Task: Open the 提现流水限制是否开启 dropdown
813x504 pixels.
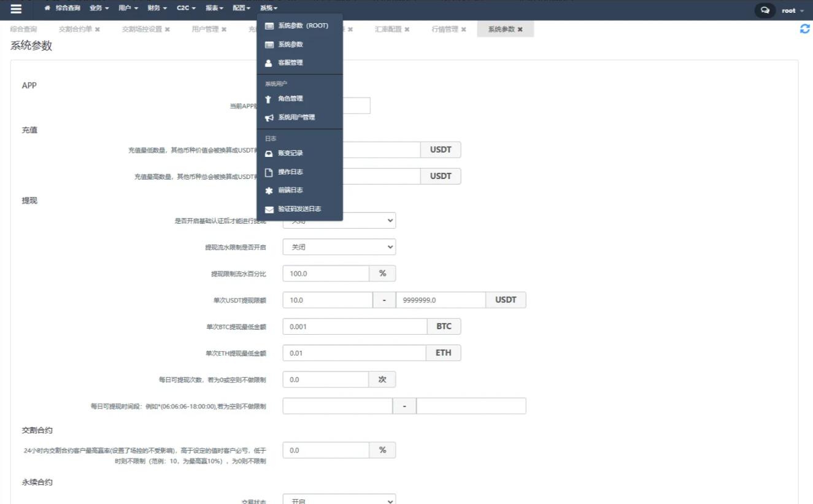Action: [x=339, y=247]
